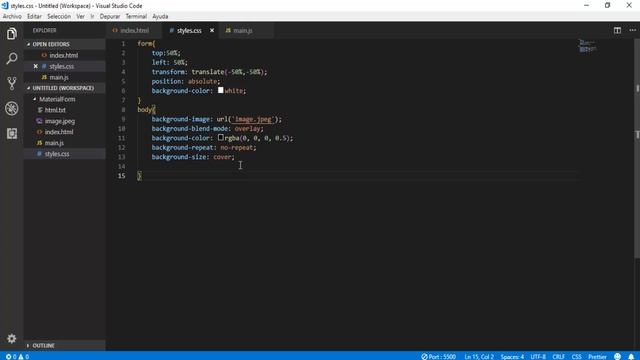Screen dimensions: 640x360
Task: Open the Search view in activity bar
Action: pyautogui.click(x=11, y=58)
